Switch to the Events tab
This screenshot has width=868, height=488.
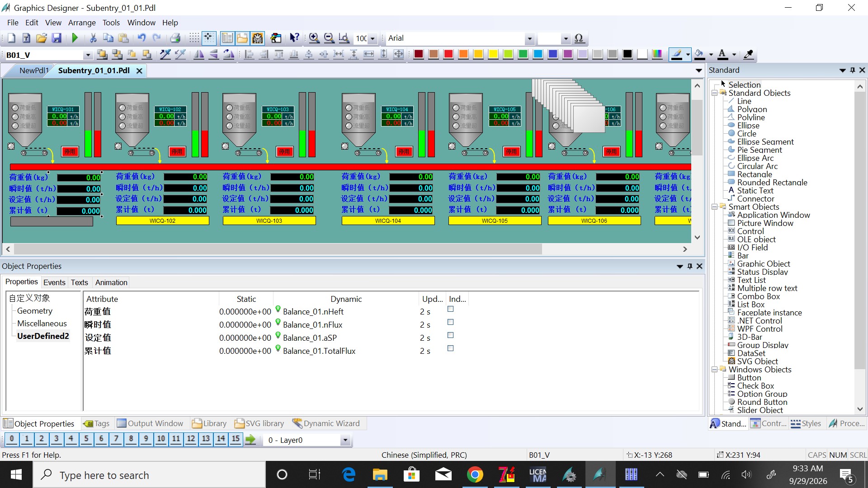pos(54,282)
